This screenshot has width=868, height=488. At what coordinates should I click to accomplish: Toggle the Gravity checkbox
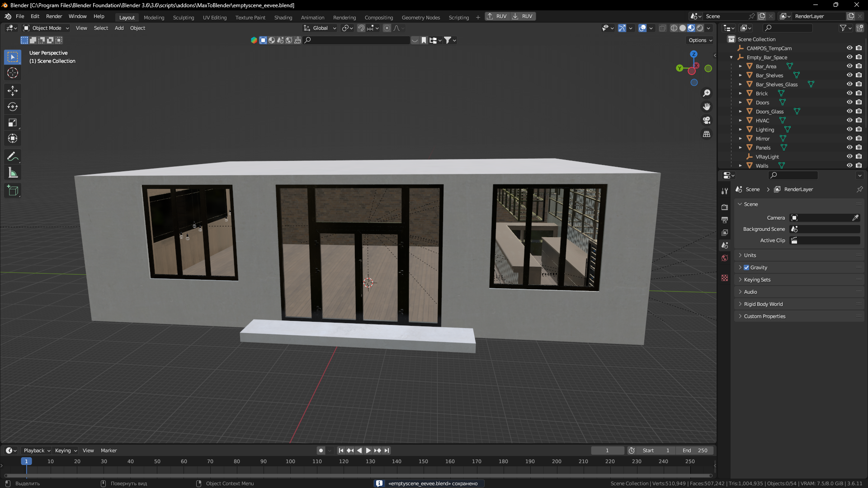[746, 267]
